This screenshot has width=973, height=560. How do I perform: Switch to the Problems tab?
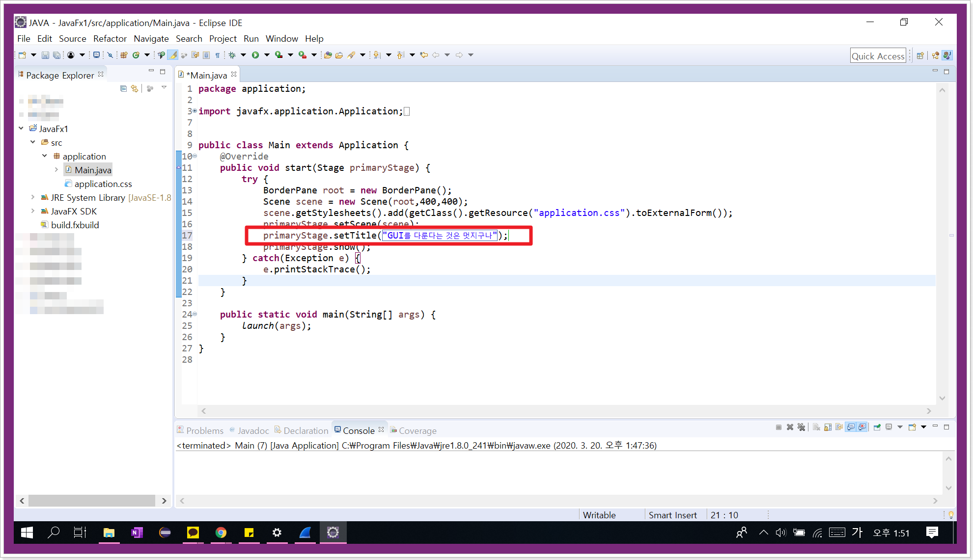click(200, 430)
